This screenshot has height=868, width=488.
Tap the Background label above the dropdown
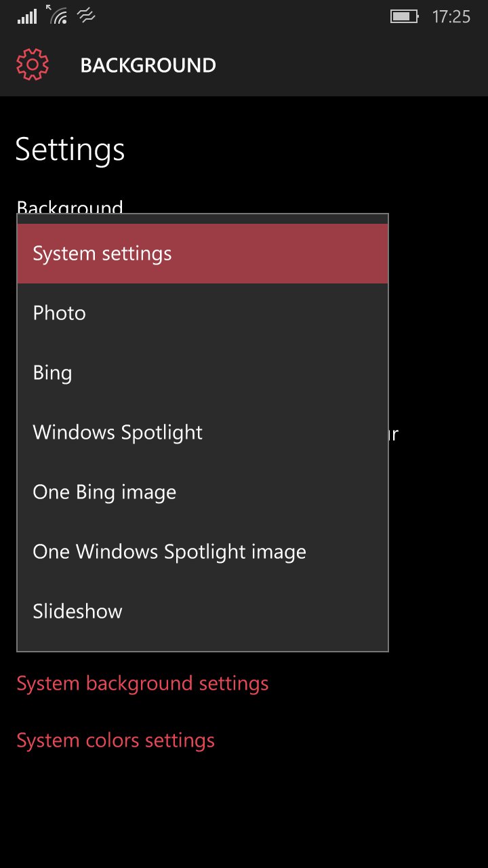coord(70,206)
